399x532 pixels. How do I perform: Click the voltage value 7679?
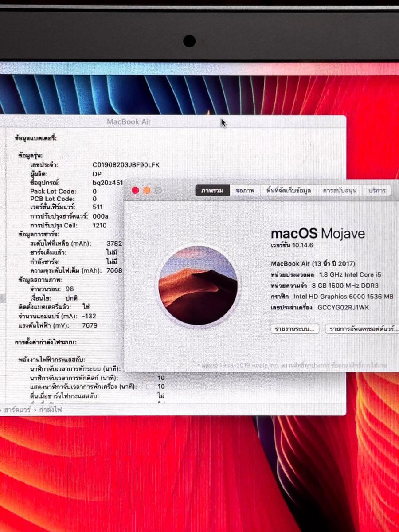tap(90, 325)
